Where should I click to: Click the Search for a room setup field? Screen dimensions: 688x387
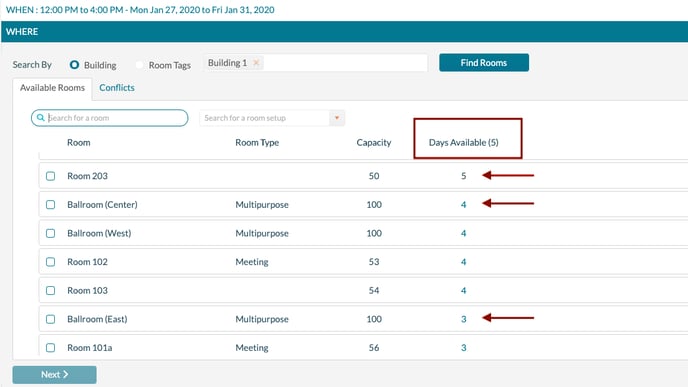(265, 118)
